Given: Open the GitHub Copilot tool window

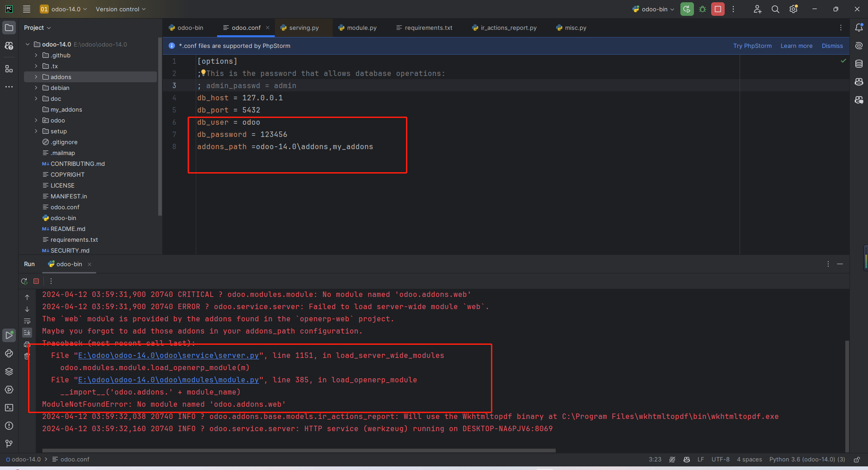Looking at the screenshot, I should (x=859, y=82).
